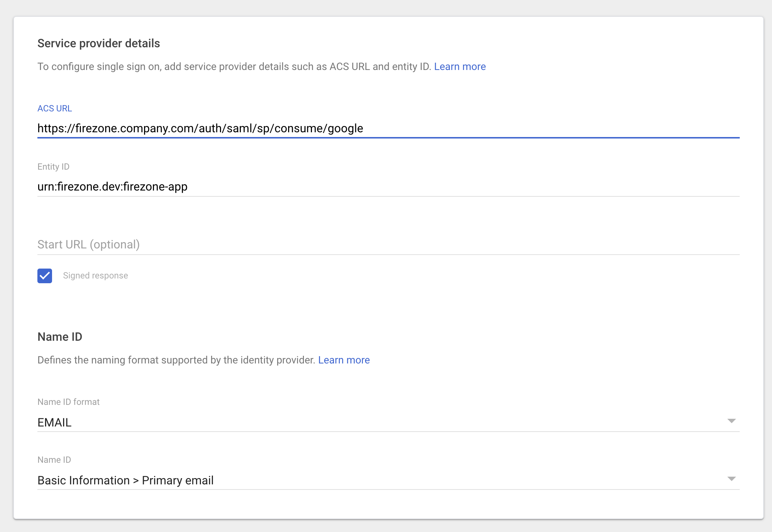Click the 'Entity ID' field label

[x=54, y=167]
